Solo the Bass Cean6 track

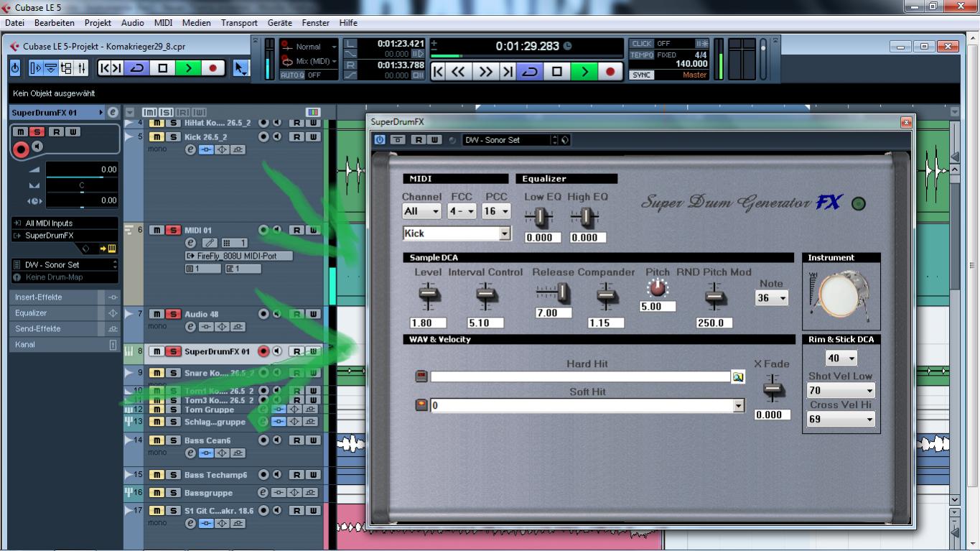pyautogui.click(x=173, y=440)
